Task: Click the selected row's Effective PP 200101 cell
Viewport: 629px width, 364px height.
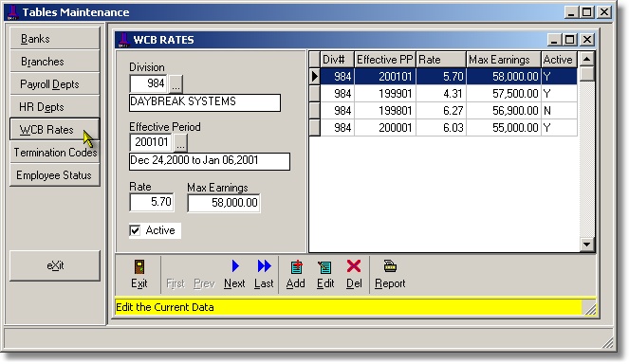Action: pyautogui.click(x=385, y=76)
